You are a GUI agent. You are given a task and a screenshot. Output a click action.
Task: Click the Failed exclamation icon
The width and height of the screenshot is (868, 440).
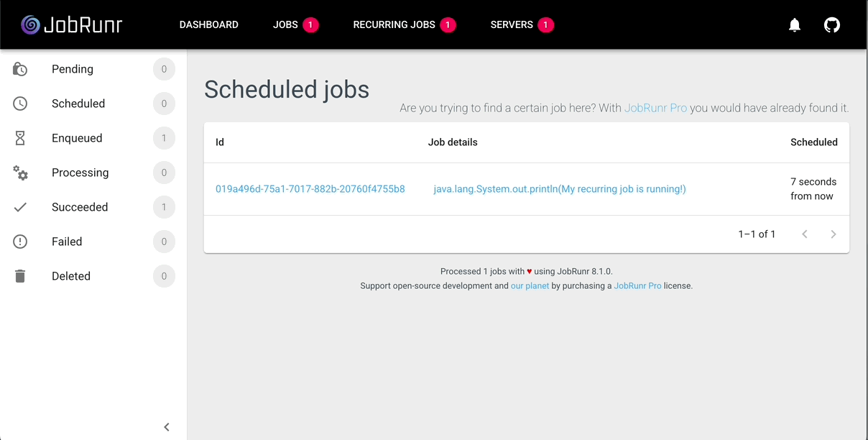click(x=20, y=242)
